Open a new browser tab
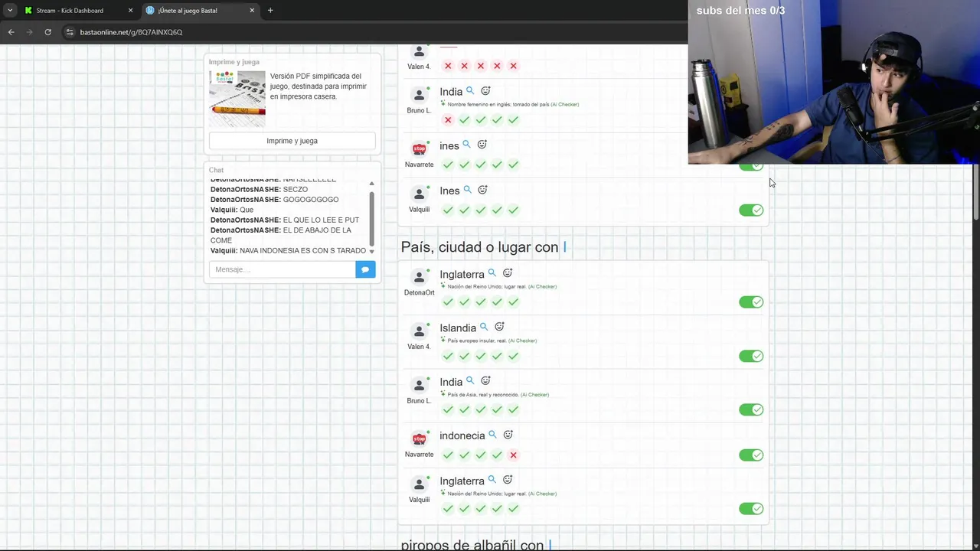 pos(270,11)
